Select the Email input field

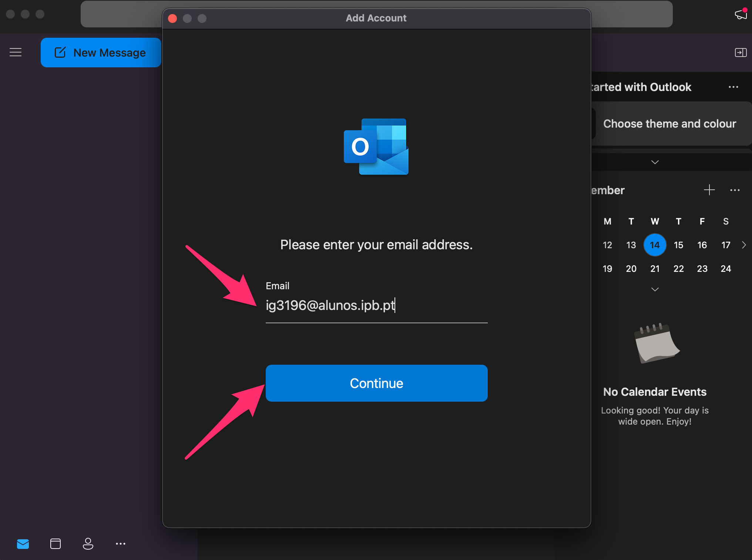(377, 305)
